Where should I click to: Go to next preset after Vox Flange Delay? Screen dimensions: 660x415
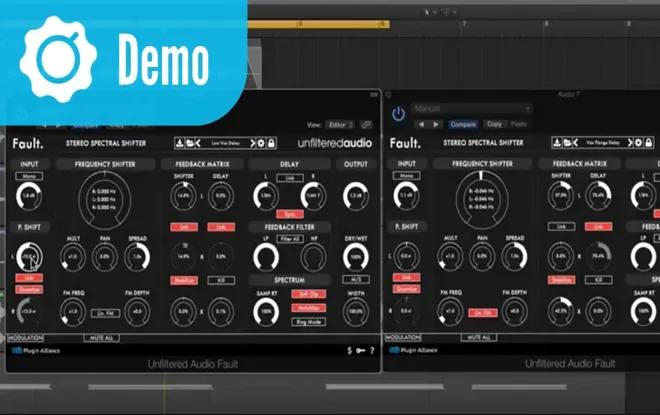click(x=630, y=143)
